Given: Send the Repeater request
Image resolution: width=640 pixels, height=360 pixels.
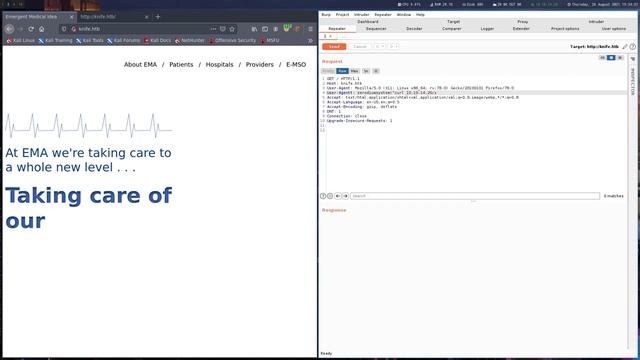Looking at the screenshot, I should click(334, 47).
